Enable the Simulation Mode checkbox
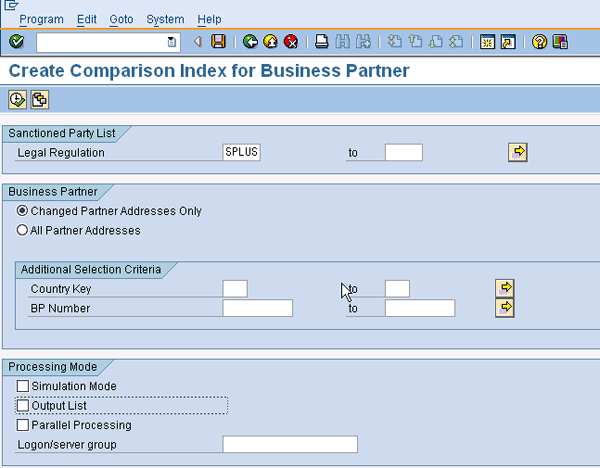 click(23, 386)
